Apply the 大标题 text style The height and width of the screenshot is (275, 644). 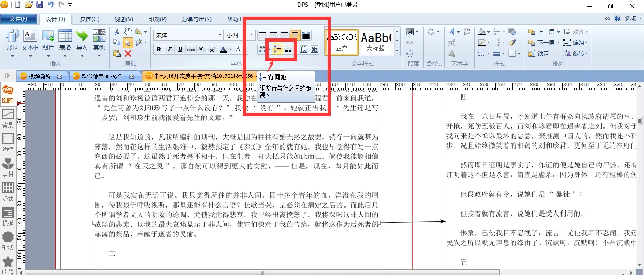coord(376,41)
